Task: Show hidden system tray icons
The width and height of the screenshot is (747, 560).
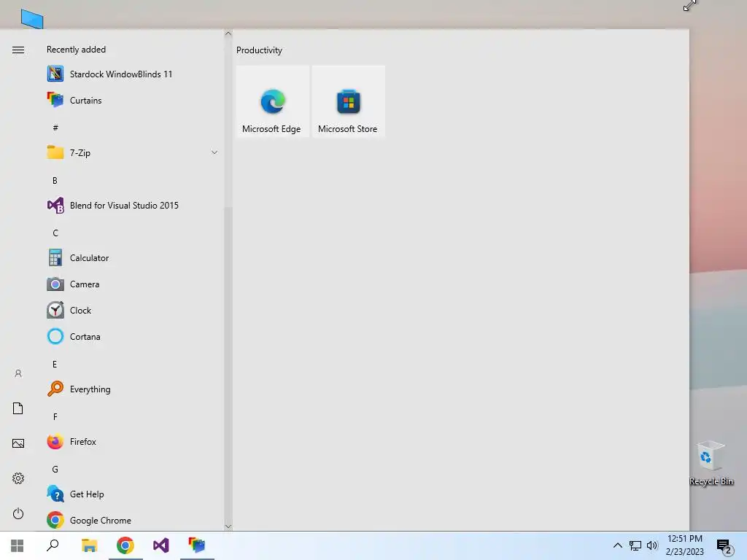Action: click(x=617, y=545)
